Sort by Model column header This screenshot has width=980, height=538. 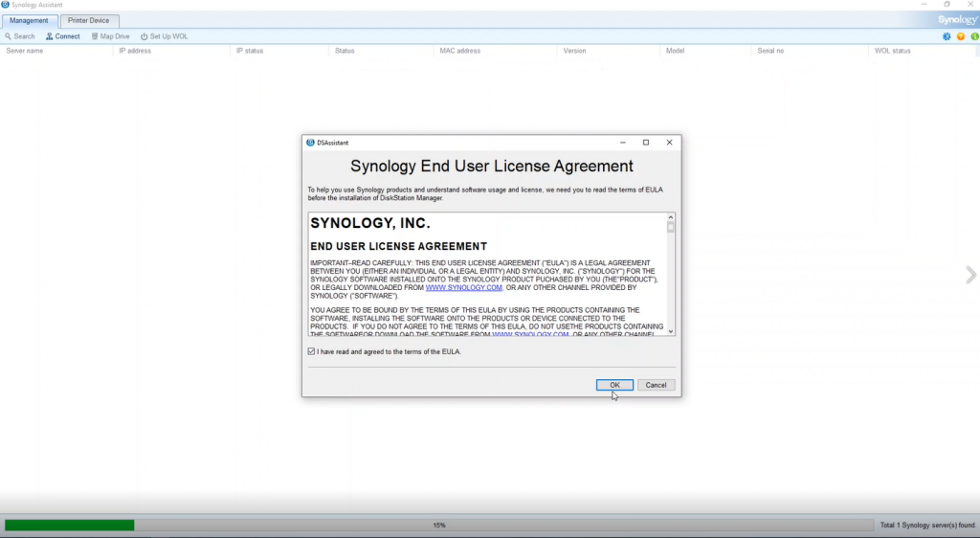tap(675, 51)
